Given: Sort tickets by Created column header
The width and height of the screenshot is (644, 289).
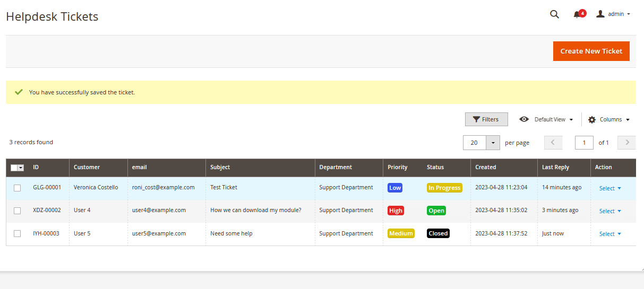Looking at the screenshot, I should [485, 167].
